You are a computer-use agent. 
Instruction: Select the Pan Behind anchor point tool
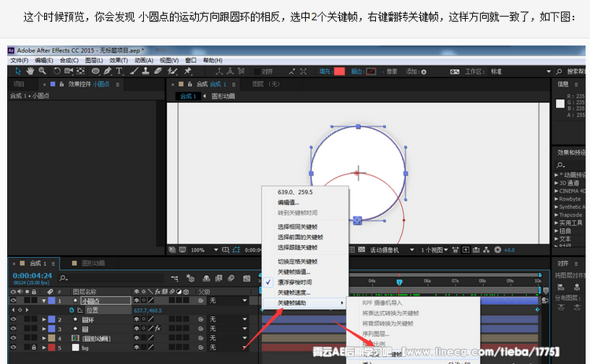click(80, 71)
